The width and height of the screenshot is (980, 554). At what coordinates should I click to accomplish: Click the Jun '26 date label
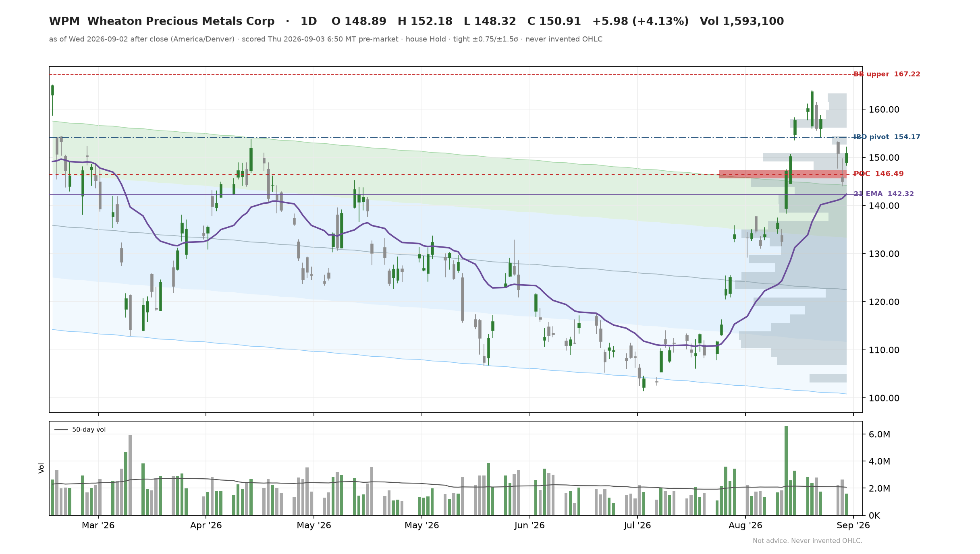(529, 525)
